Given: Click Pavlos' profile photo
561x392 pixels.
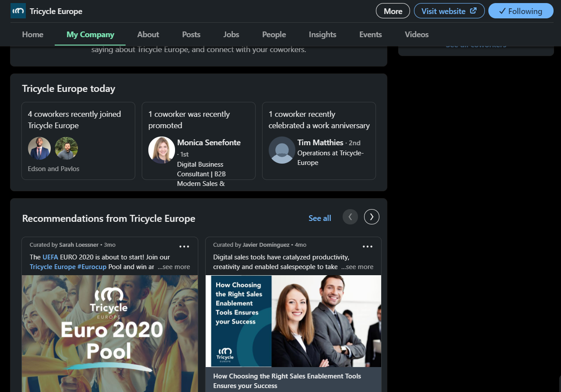Looking at the screenshot, I should tap(66, 148).
